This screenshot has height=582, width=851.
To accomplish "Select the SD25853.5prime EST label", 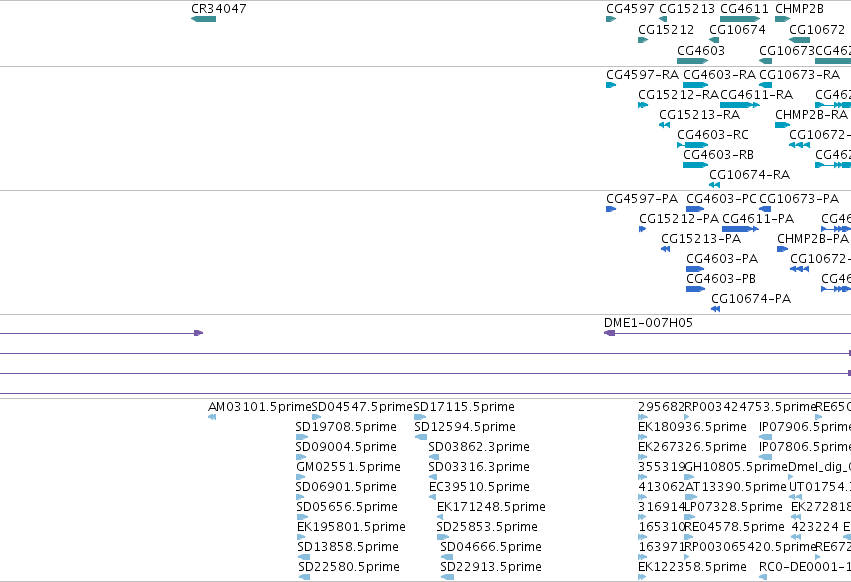I will tap(487, 527).
